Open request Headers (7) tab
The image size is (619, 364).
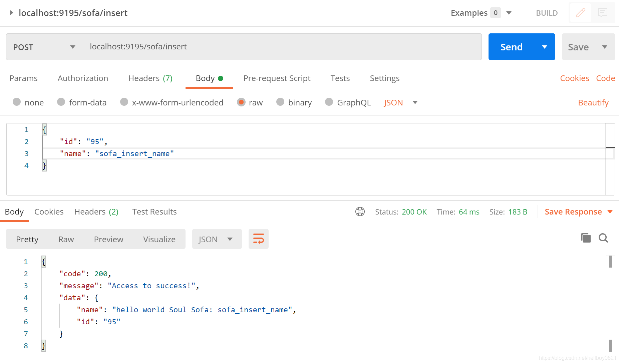(x=150, y=78)
